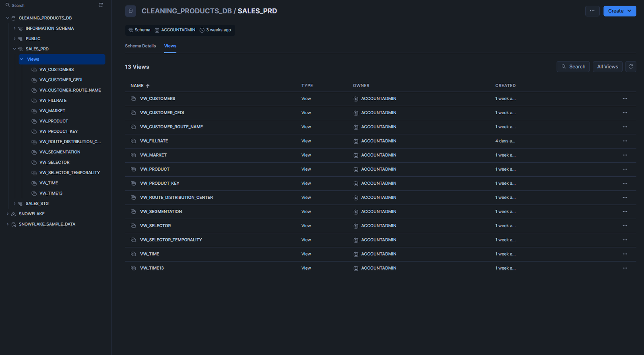The height and width of the screenshot is (355, 644).
Task: Click the view icon next to VW_MARKET row
Action: pyautogui.click(x=133, y=155)
